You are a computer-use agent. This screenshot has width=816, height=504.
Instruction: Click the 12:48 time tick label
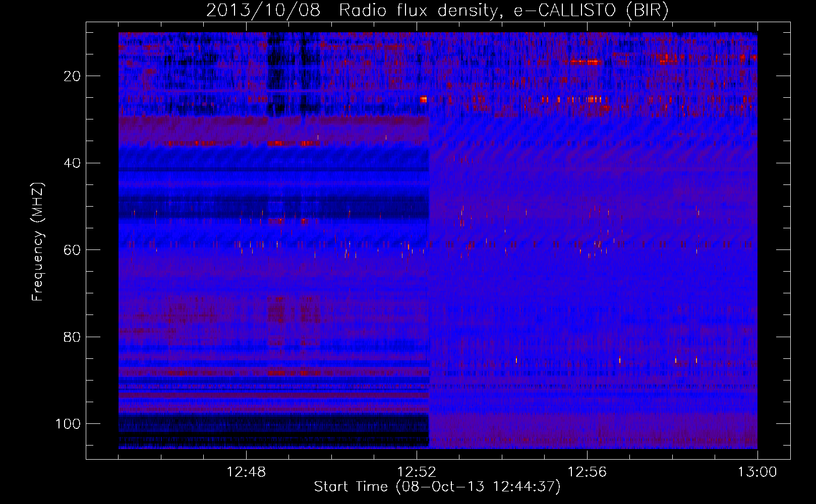coord(246,472)
